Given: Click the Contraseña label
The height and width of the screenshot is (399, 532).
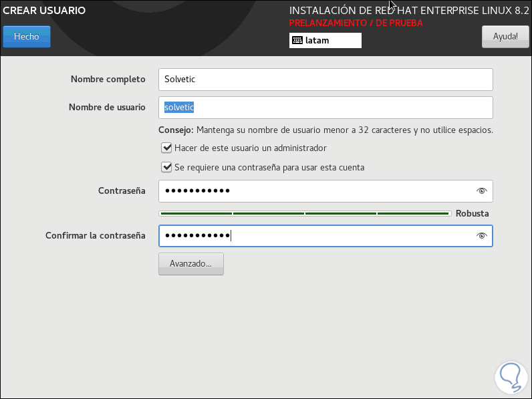Looking at the screenshot, I should coord(122,191).
